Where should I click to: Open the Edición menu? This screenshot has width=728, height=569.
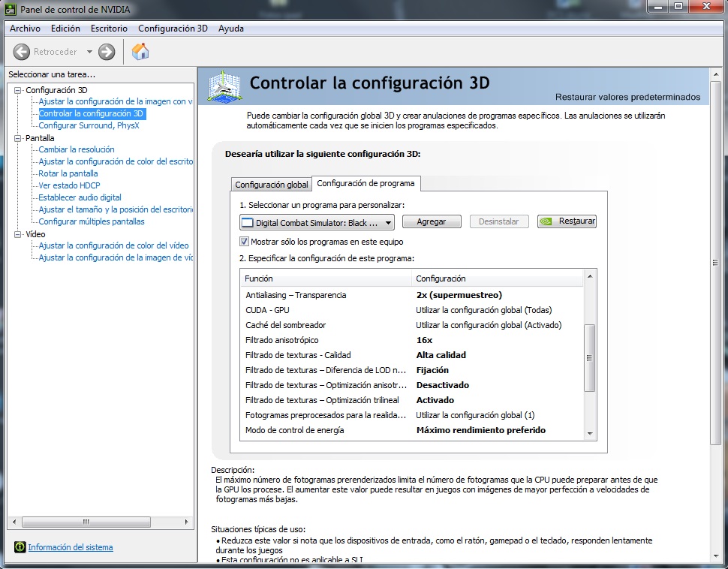click(65, 29)
